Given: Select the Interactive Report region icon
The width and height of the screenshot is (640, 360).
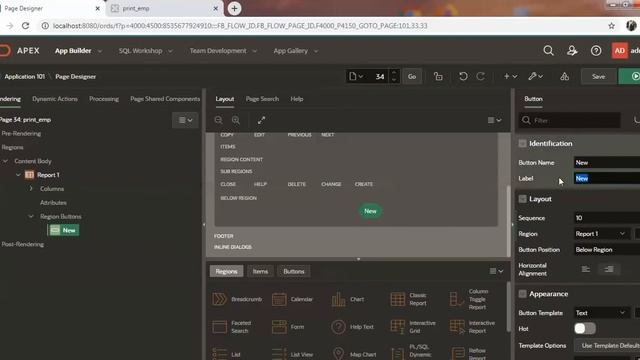Looking at the screenshot, I should 457,327.
